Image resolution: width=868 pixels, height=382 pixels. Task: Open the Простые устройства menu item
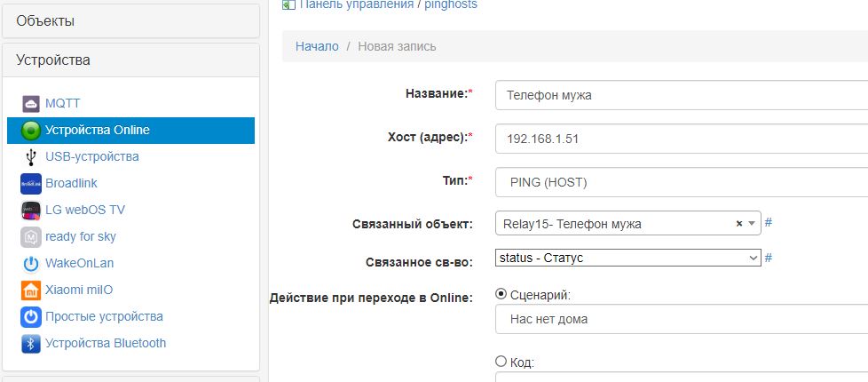point(104,316)
